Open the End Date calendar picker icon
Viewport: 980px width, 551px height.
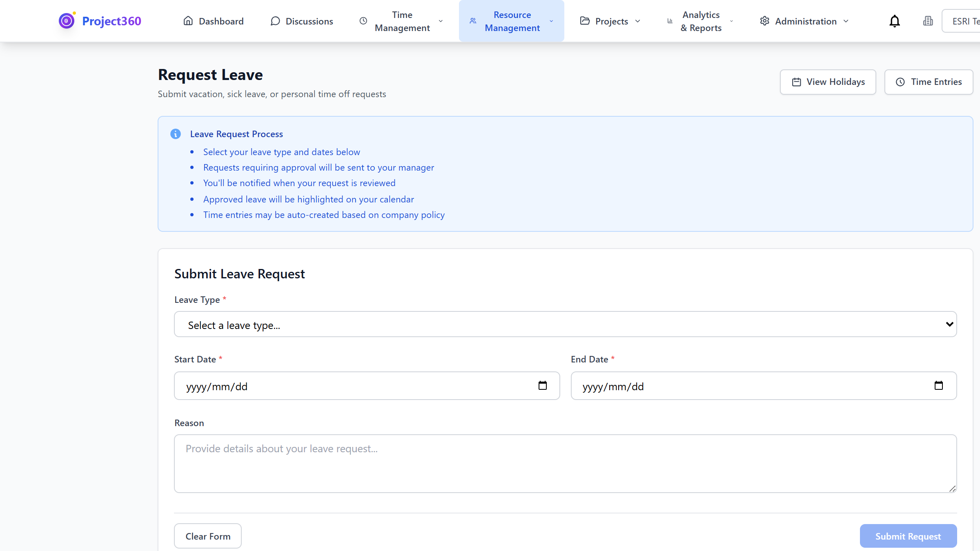940,385
